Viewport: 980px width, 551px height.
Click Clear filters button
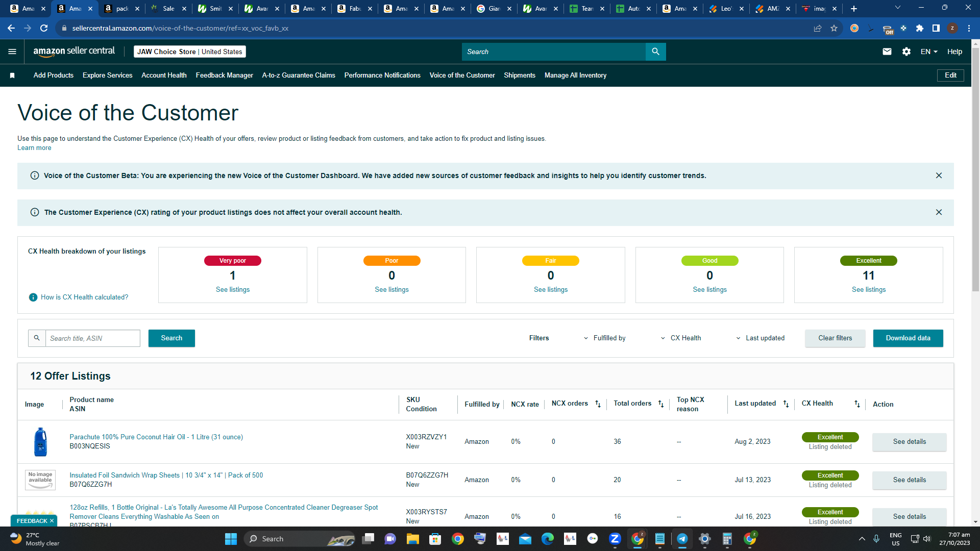(x=835, y=338)
